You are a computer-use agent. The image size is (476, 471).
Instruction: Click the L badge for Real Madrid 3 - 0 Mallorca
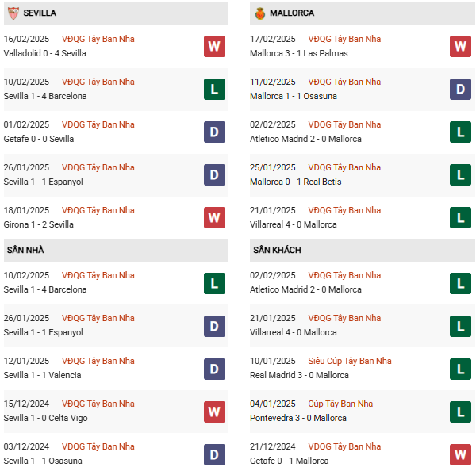click(460, 368)
